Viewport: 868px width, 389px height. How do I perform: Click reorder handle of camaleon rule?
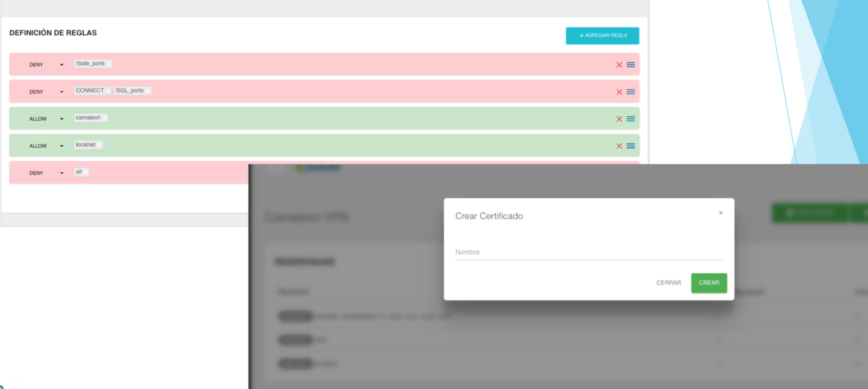click(x=631, y=119)
